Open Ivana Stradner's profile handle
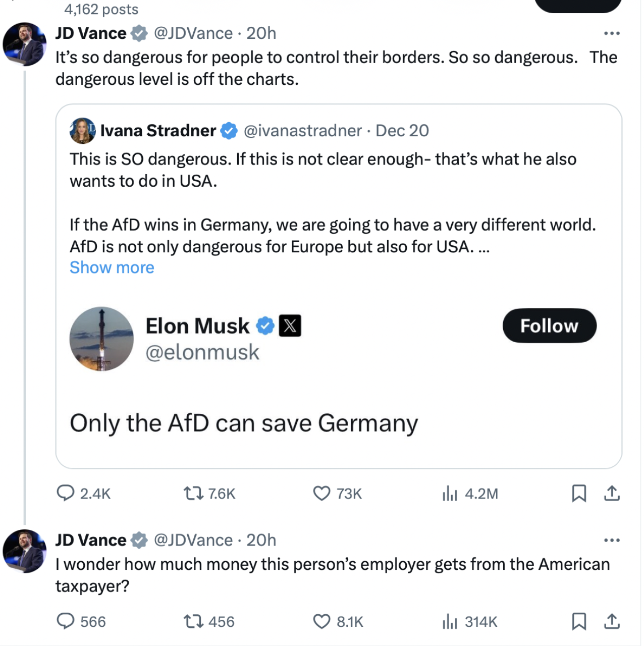The image size is (644, 646). coord(302,131)
